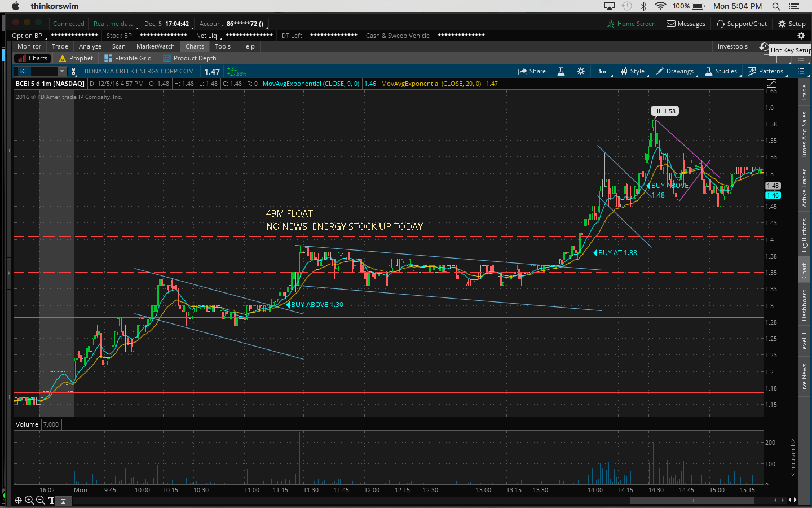Open the Account selector dropdown

pyautogui.click(x=233, y=24)
